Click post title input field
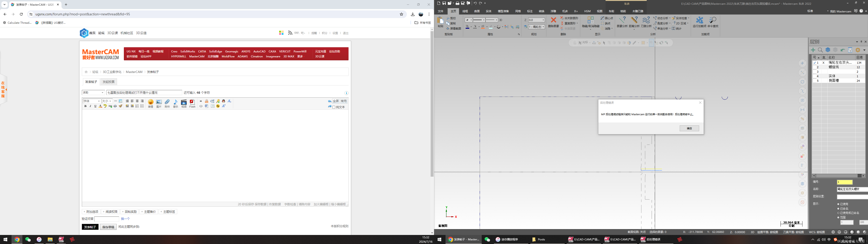 144,93
